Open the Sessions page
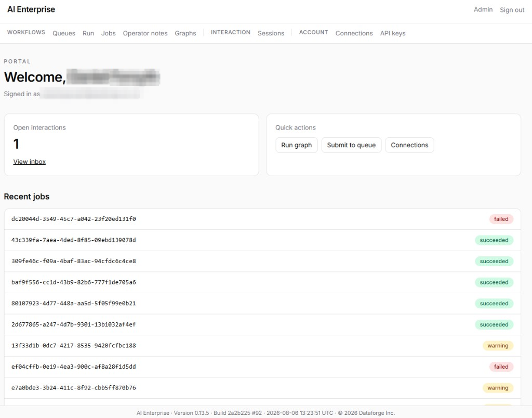532x418 pixels. coord(271,33)
